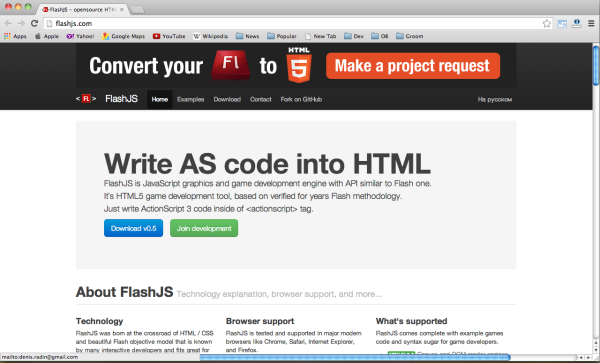600x363 pixels.
Task: Click the FlashJS brand name link
Action: (x=121, y=99)
